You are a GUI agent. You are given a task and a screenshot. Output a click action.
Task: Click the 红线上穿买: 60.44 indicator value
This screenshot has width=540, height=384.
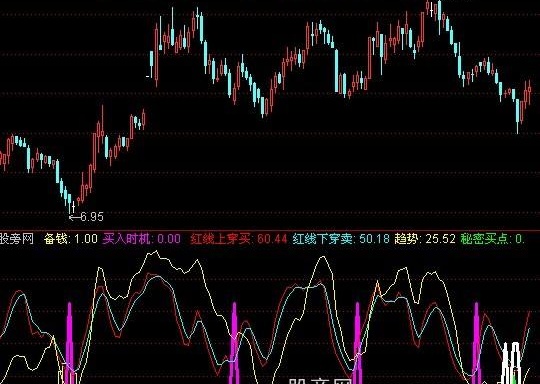[x=238, y=239]
